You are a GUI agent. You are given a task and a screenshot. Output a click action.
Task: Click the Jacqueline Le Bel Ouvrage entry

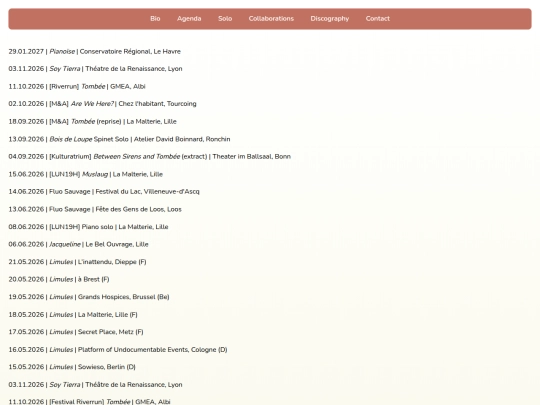click(79, 244)
